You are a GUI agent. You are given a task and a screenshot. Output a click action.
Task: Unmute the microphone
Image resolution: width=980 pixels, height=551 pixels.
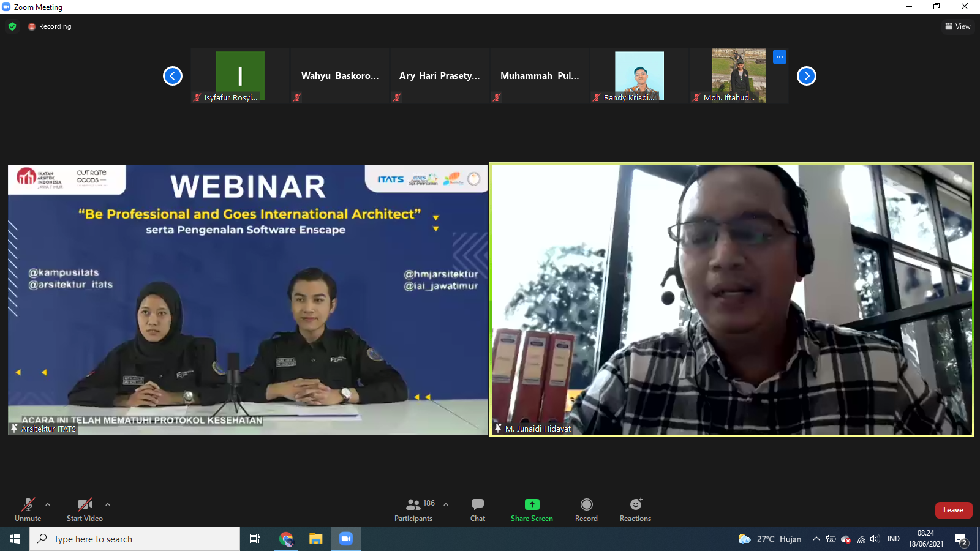click(28, 509)
